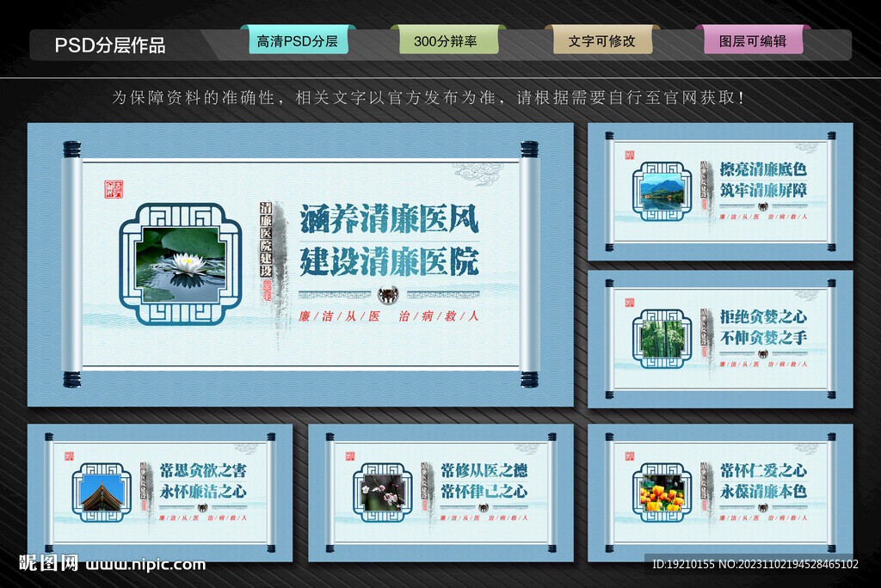This screenshot has height=588, width=881.
Task: Click the 不伸贪婪之手 text line
Action: click(764, 338)
